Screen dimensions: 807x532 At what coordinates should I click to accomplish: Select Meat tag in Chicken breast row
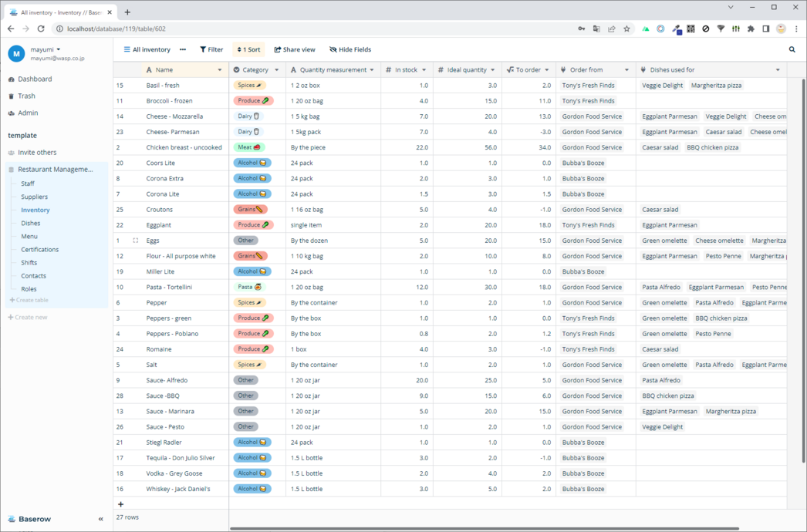[248, 147]
